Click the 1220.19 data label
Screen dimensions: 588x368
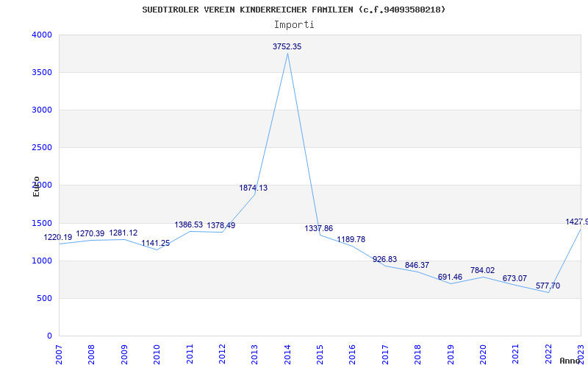(58, 237)
